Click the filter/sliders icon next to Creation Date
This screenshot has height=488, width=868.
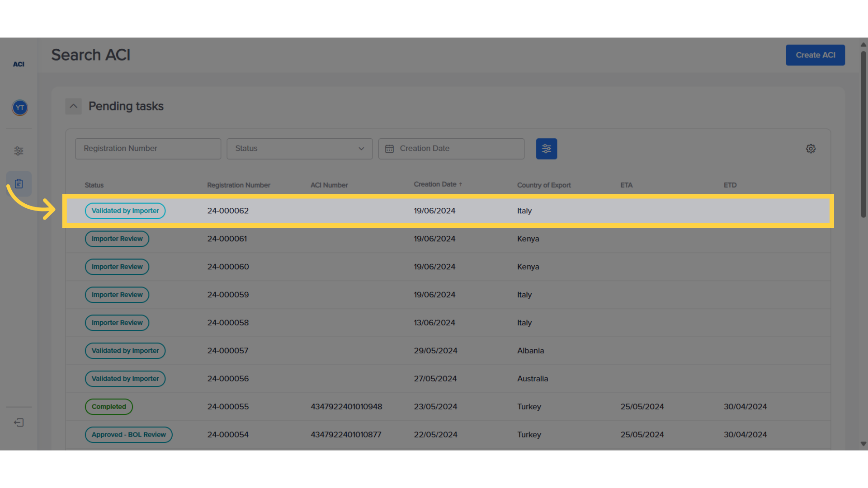547,148
